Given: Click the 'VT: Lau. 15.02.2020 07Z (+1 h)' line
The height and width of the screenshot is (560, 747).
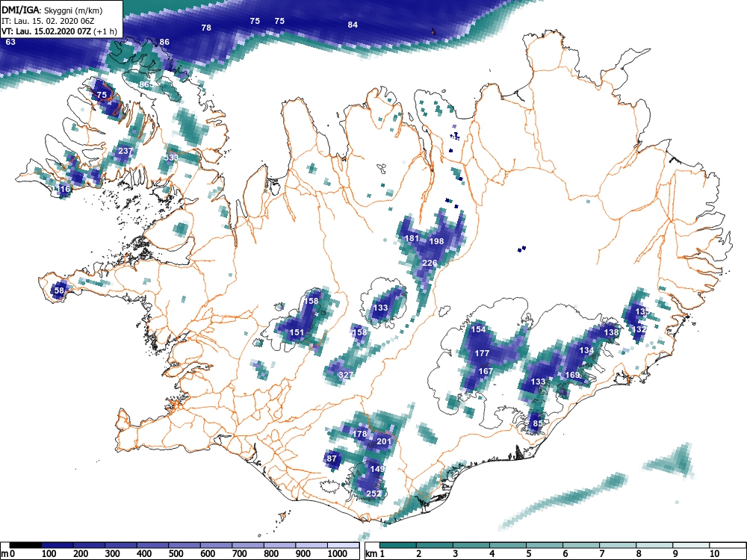Looking at the screenshot, I should pyautogui.click(x=59, y=32).
